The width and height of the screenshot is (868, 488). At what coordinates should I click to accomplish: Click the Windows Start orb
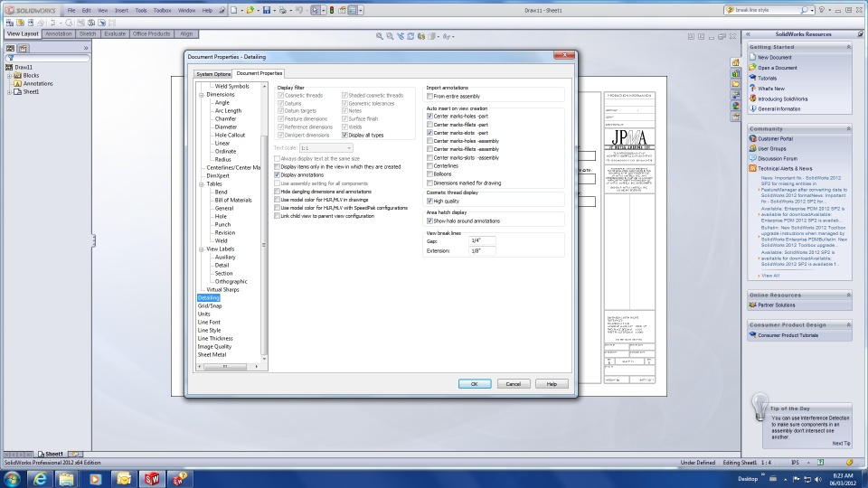12,479
